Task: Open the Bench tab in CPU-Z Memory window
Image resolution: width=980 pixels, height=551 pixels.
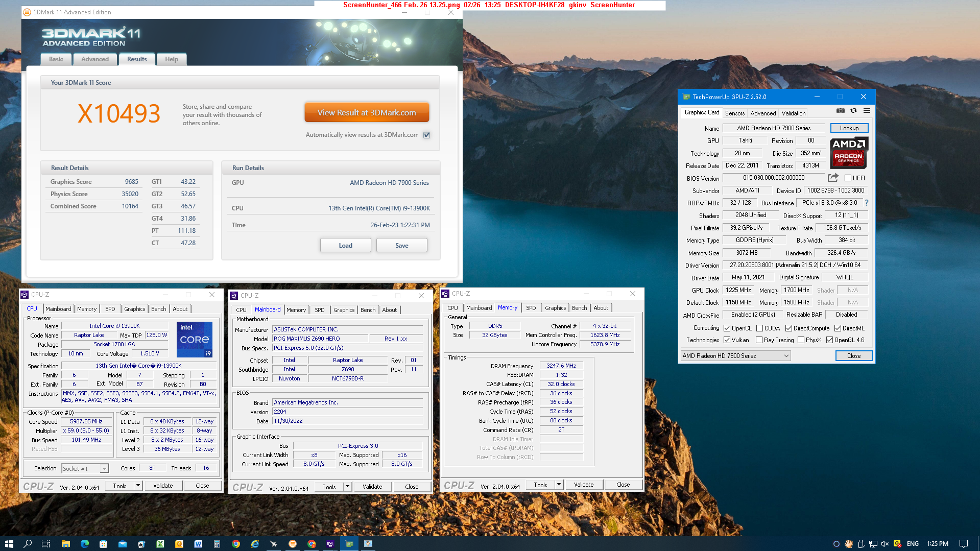Action: (x=579, y=308)
